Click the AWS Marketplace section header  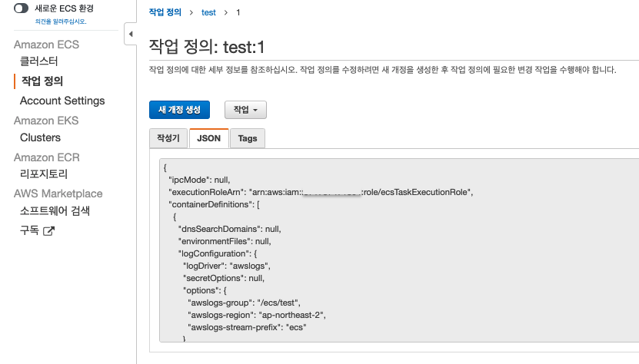click(x=58, y=194)
